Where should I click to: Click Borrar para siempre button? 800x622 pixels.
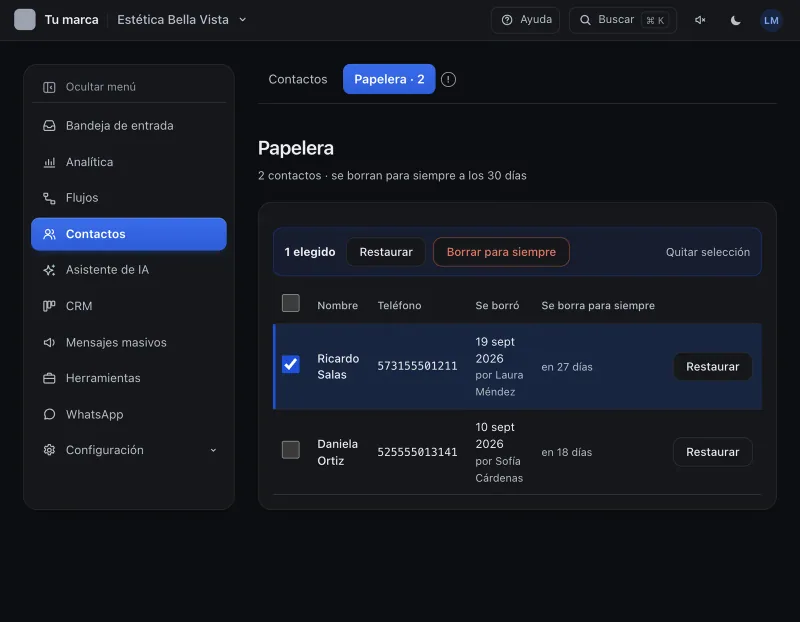(x=501, y=252)
